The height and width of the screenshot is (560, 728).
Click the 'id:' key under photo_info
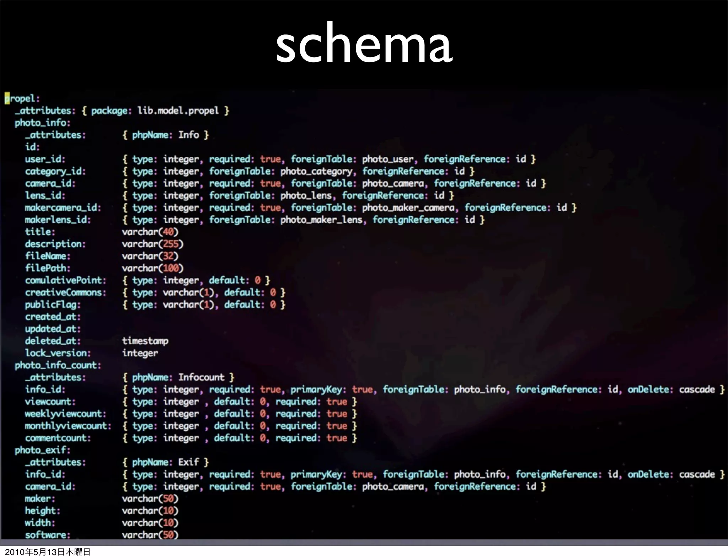tap(32, 147)
